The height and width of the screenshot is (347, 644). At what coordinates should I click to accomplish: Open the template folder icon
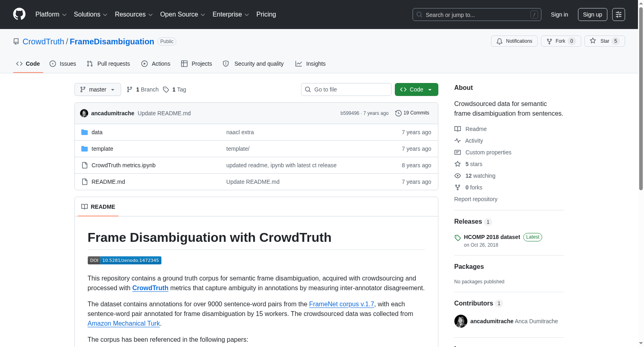click(85, 149)
